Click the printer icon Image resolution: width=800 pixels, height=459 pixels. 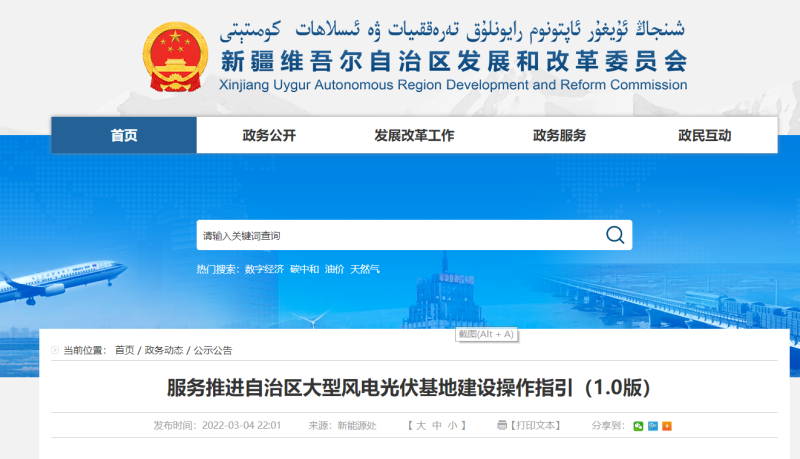click(x=502, y=426)
